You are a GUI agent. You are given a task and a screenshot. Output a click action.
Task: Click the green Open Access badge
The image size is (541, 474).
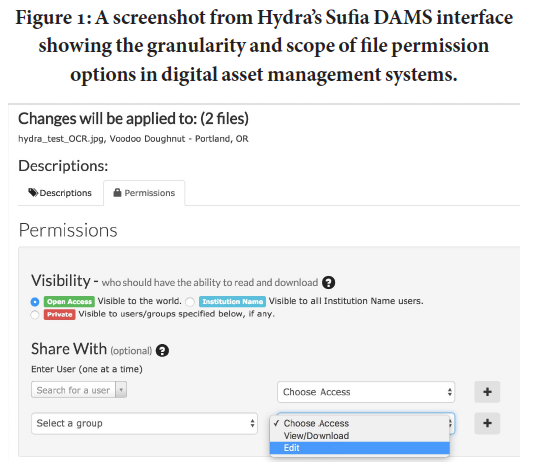69,302
